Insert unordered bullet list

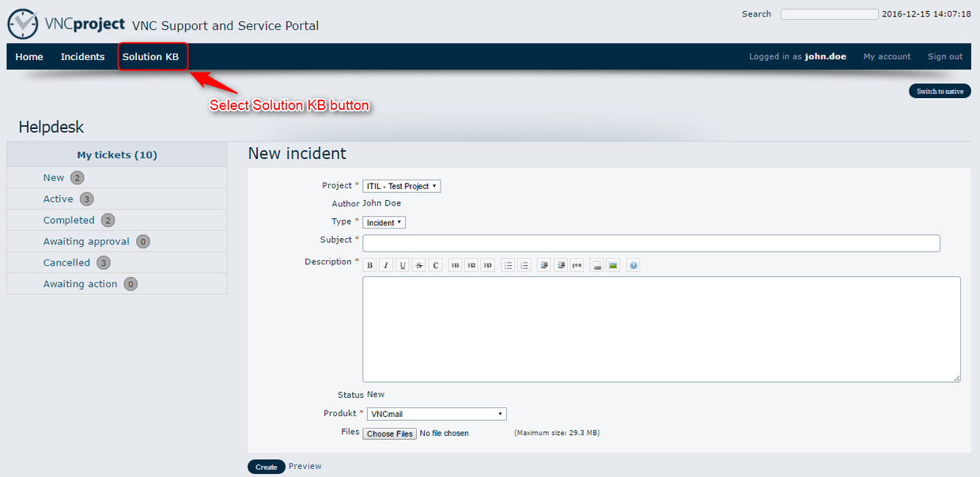click(x=508, y=266)
